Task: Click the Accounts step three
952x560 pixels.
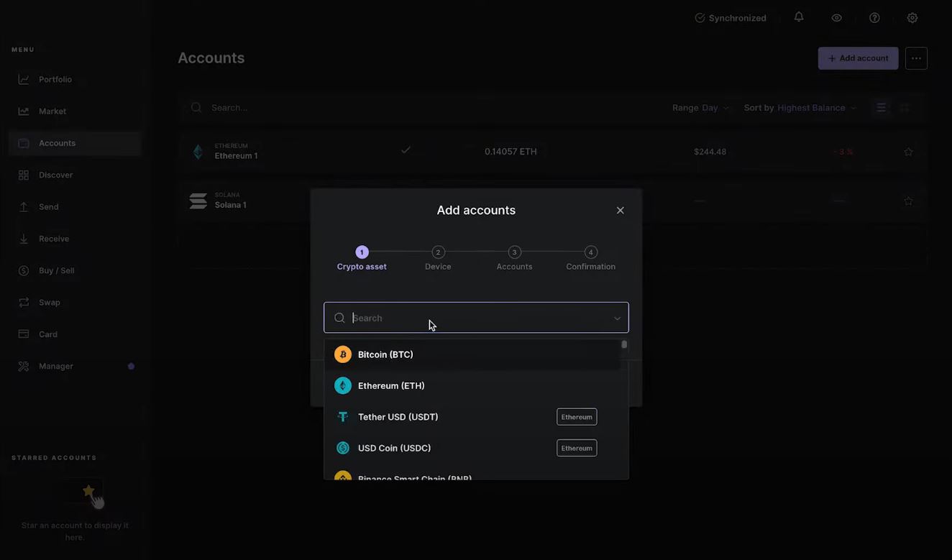Action: (x=514, y=259)
